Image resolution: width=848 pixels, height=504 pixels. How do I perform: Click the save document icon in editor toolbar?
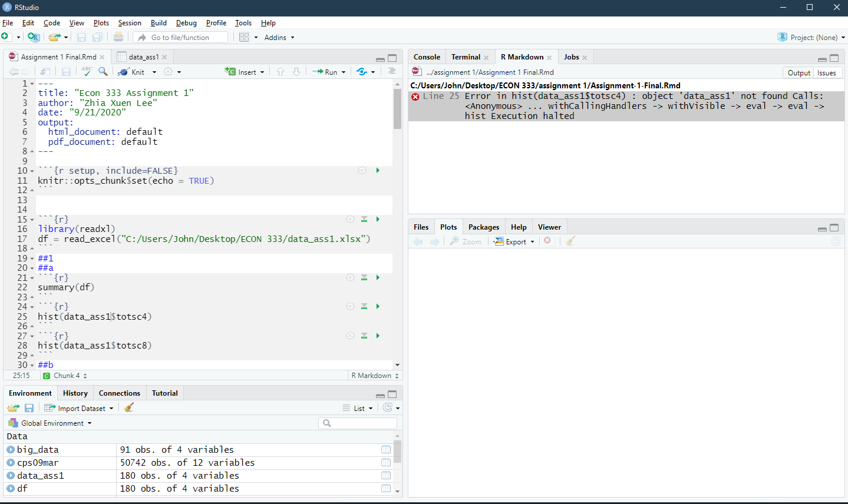click(66, 72)
